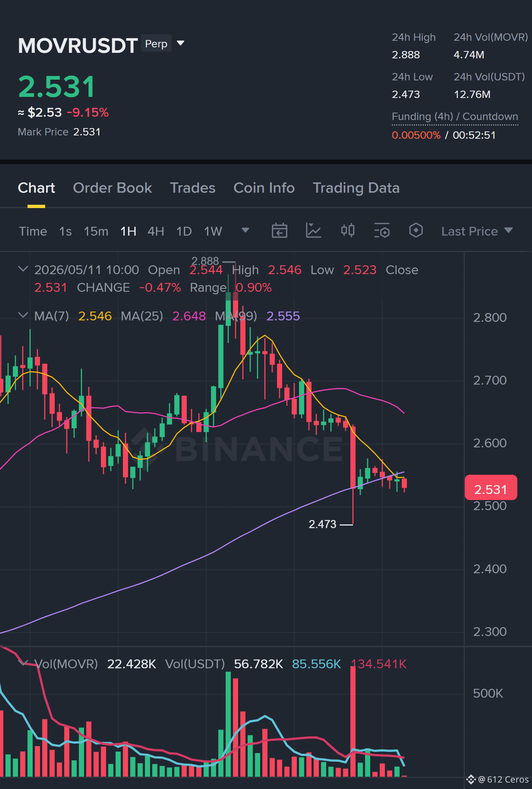Click the Funding (4h) / Countdown label

point(455,116)
